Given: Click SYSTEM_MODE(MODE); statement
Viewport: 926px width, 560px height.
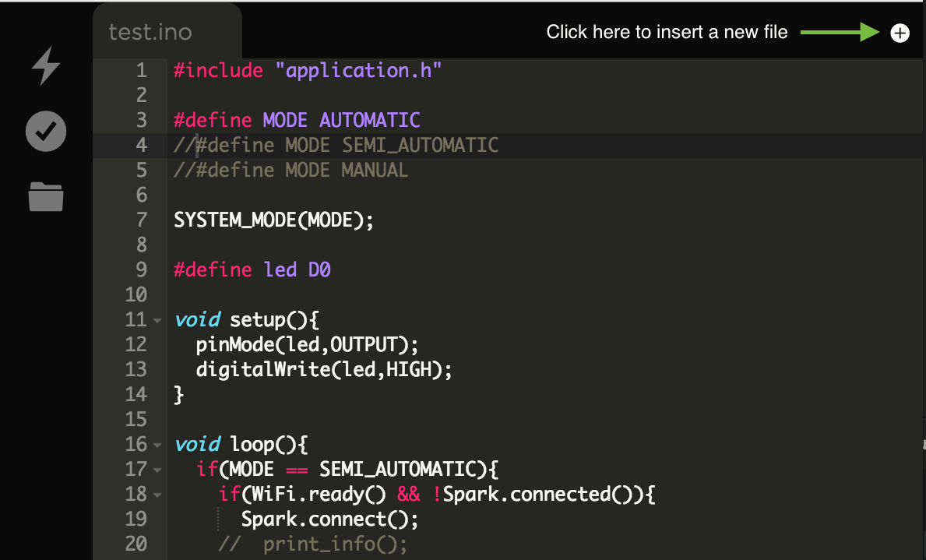Looking at the screenshot, I should 273,220.
